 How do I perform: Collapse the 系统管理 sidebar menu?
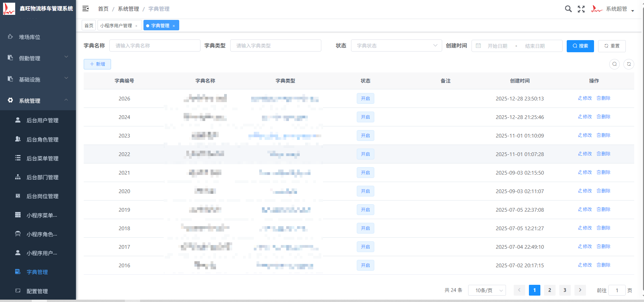[38, 101]
